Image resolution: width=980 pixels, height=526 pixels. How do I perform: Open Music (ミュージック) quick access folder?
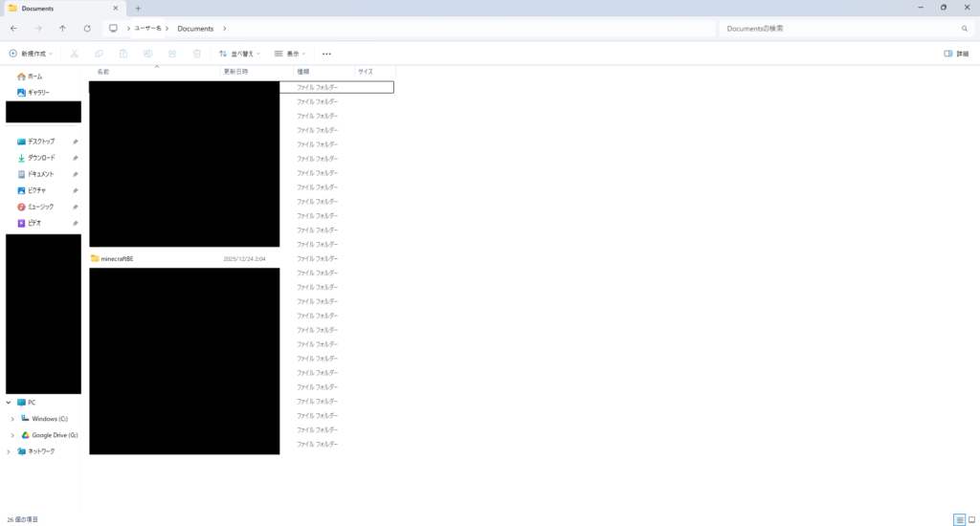point(40,207)
